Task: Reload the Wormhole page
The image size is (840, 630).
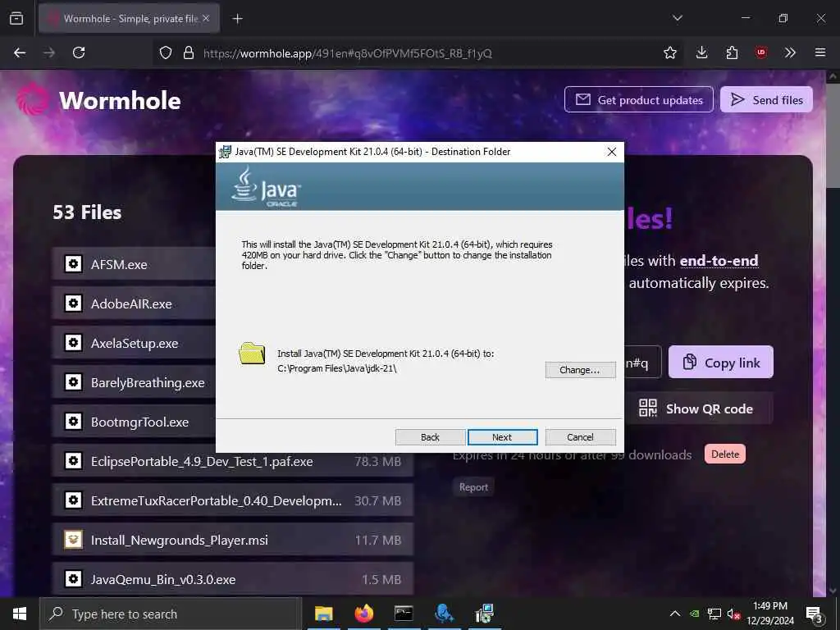Action: [79, 52]
